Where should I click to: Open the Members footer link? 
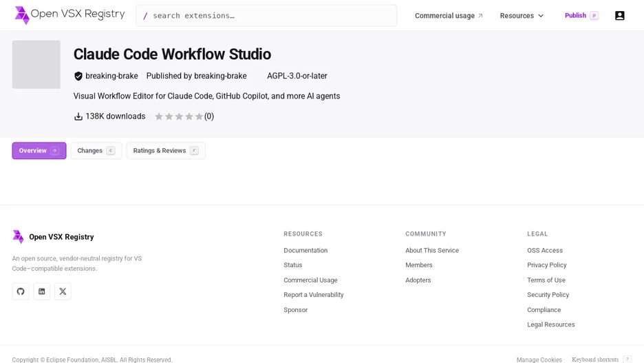[x=419, y=265]
